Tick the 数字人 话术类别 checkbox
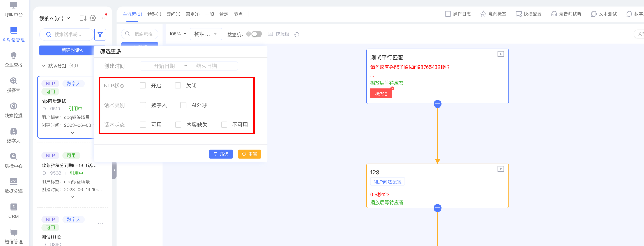 143,105
